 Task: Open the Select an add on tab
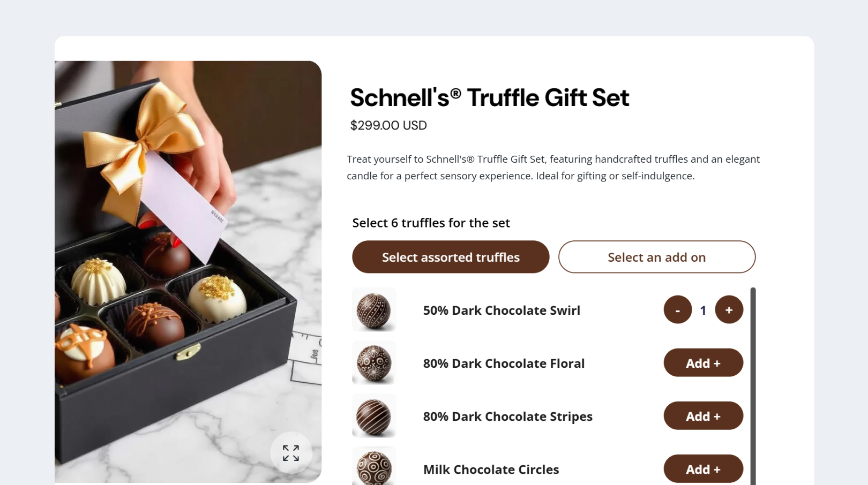(657, 257)
